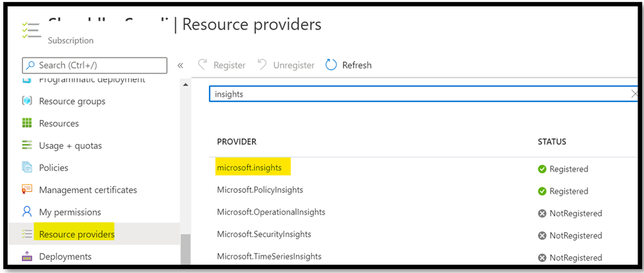Screen dimensions: 644x273
Task: Select the Microsoft.PolicyInsights provider
Action: (x=260, y=190)
